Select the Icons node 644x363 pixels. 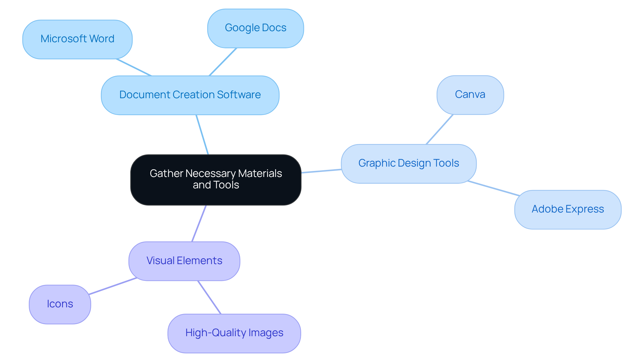pyautogui.click(x=60, y=304)
